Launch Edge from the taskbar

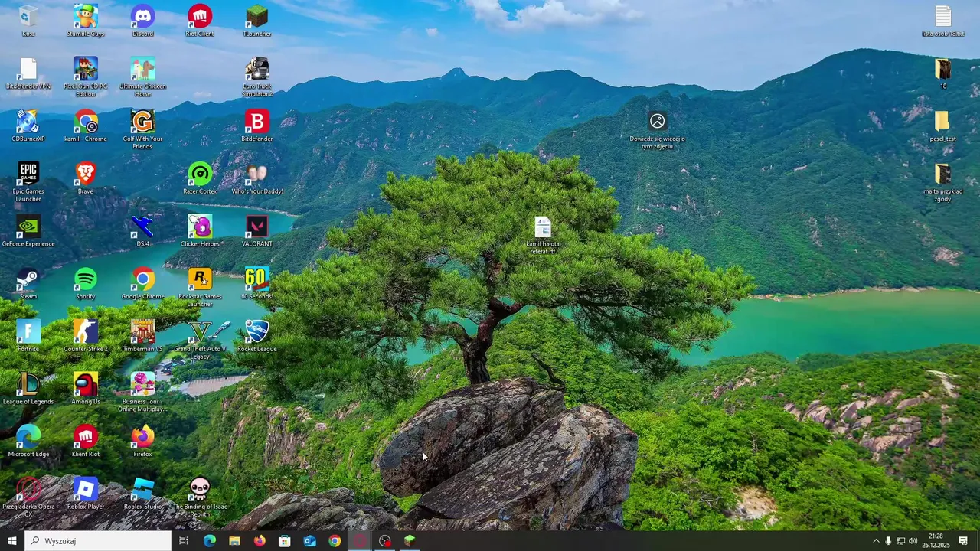coord(209,541)
